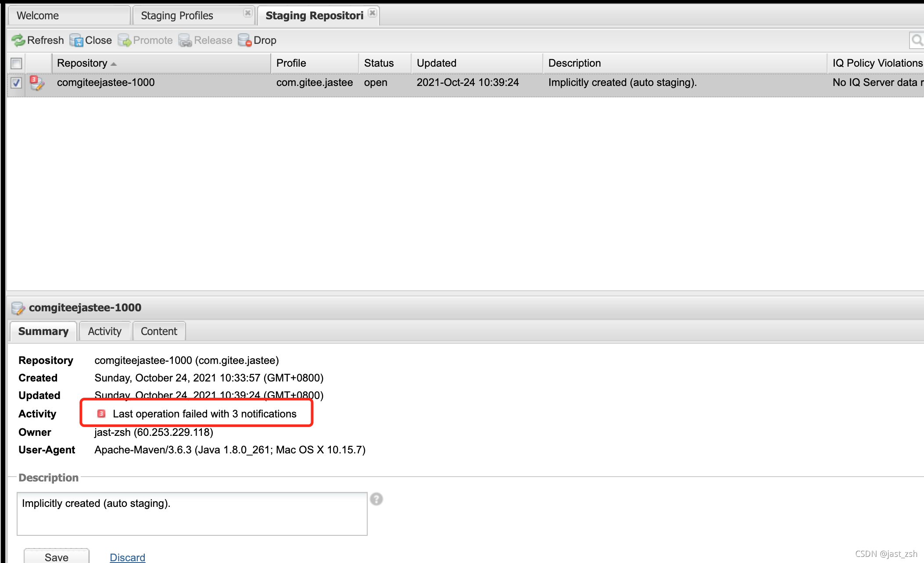
Task: Click the Release toolbar icon
Action: point(185,40)
